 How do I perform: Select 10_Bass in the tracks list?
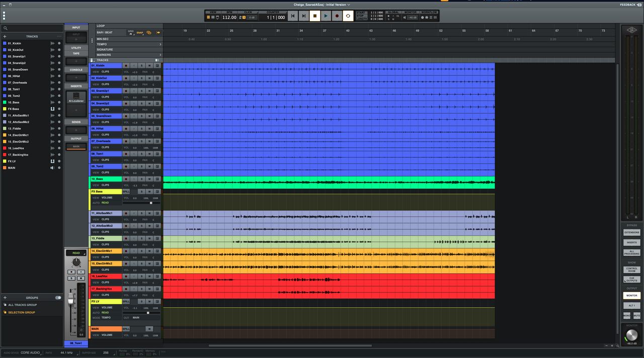[14, 102]
